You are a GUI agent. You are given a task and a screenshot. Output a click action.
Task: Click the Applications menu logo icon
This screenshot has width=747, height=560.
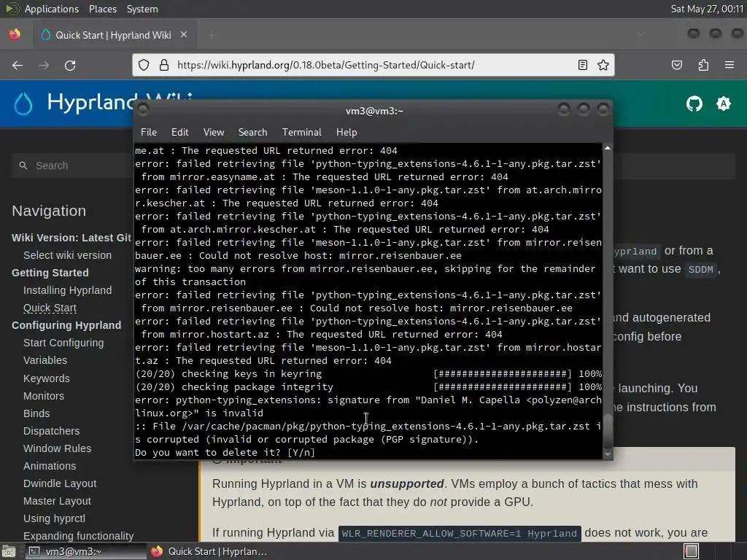pyautogui.click(x=12, y=9)
